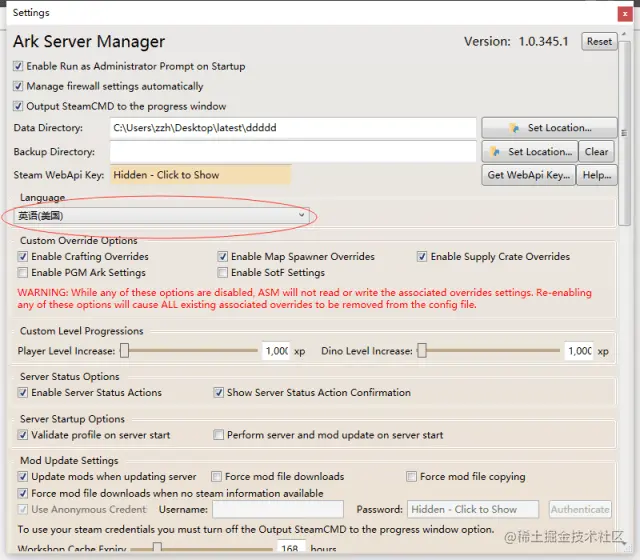The image size is (640, 560).
Task: Click the Authenticate button
Action: pos(580,509)
